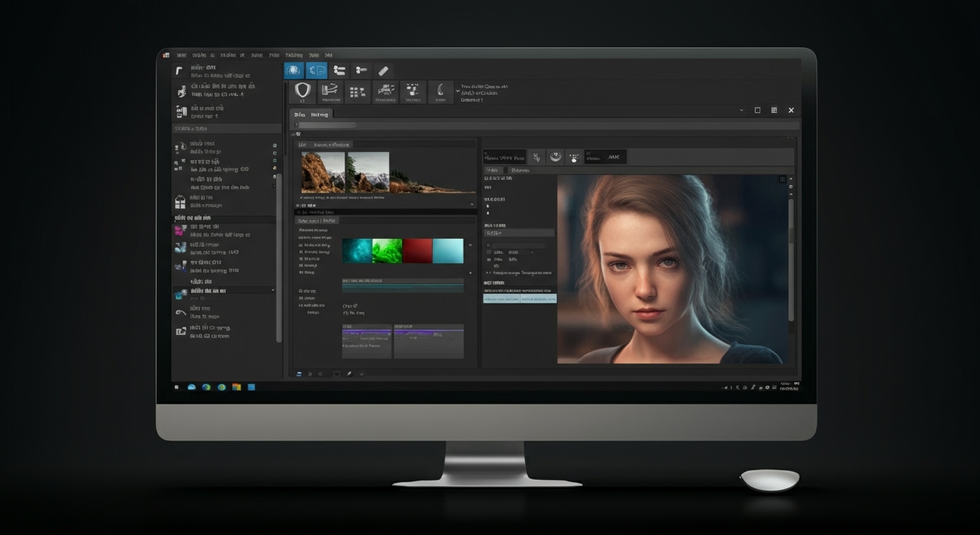Click the bowl-shaped icon above portrait
This screenshot has height=535, width=980.
(x=555, y=157)
